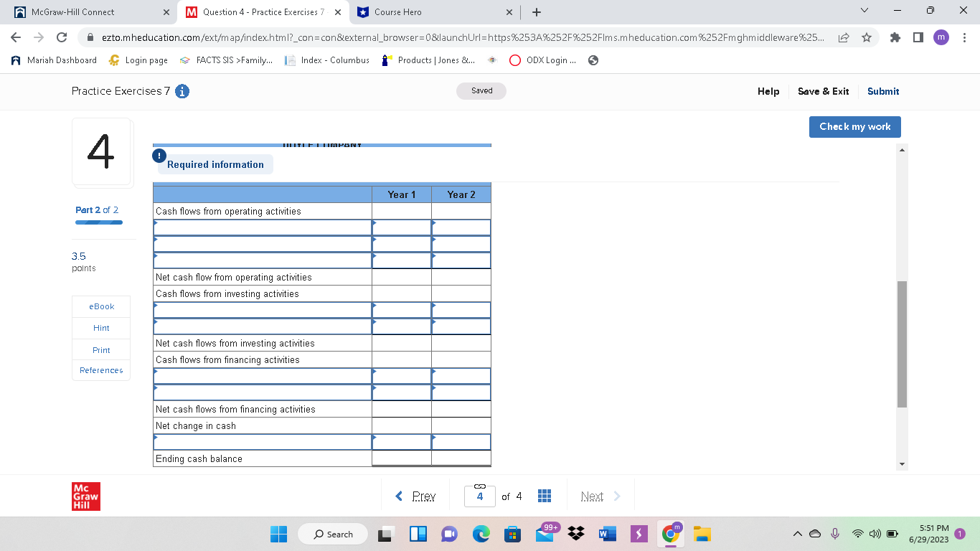Open the question map grid icon
Screen dimensions: 980x551
[x=545, y=495]
